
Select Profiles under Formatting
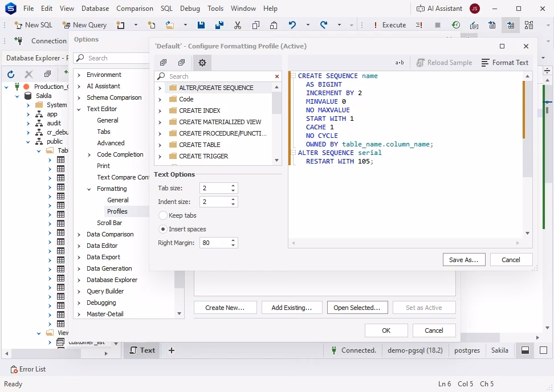point(117,211)
